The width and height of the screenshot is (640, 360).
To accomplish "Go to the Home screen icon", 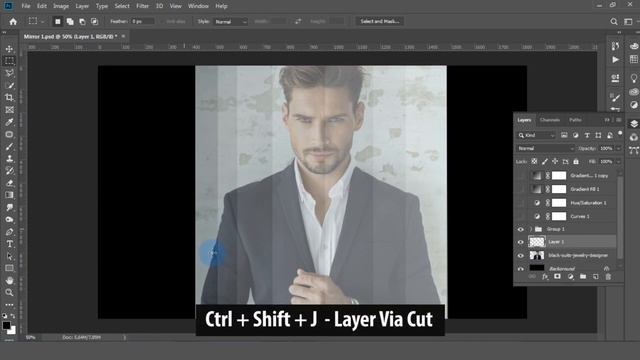I will [x=13, y=22].
